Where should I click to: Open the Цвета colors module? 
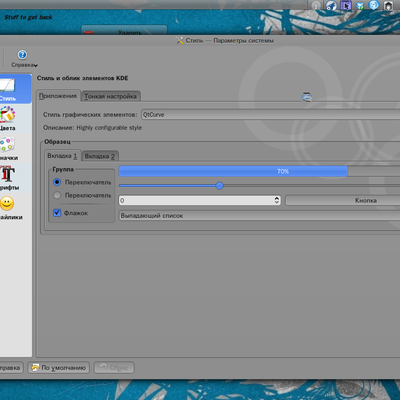pyautogui.click(x=7, y=114)
